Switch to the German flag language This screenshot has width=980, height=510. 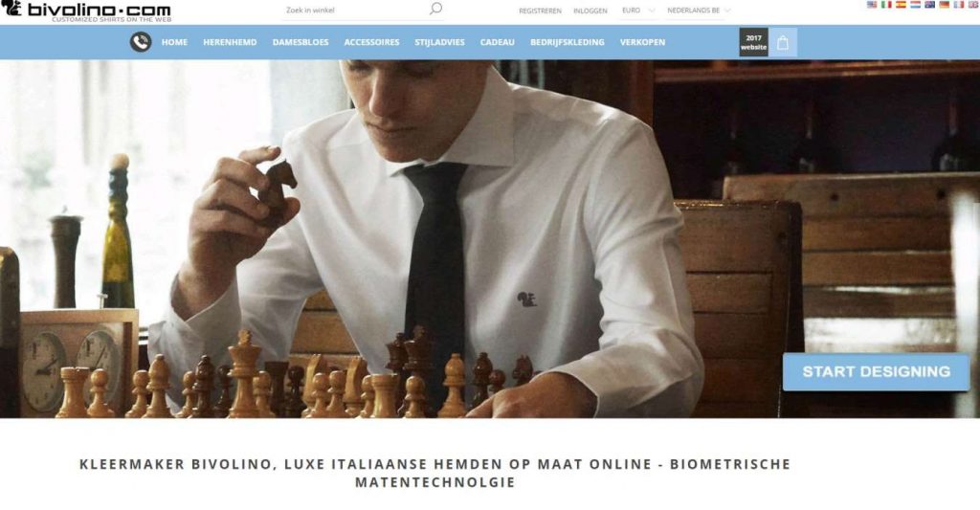(x=945, y=5)
